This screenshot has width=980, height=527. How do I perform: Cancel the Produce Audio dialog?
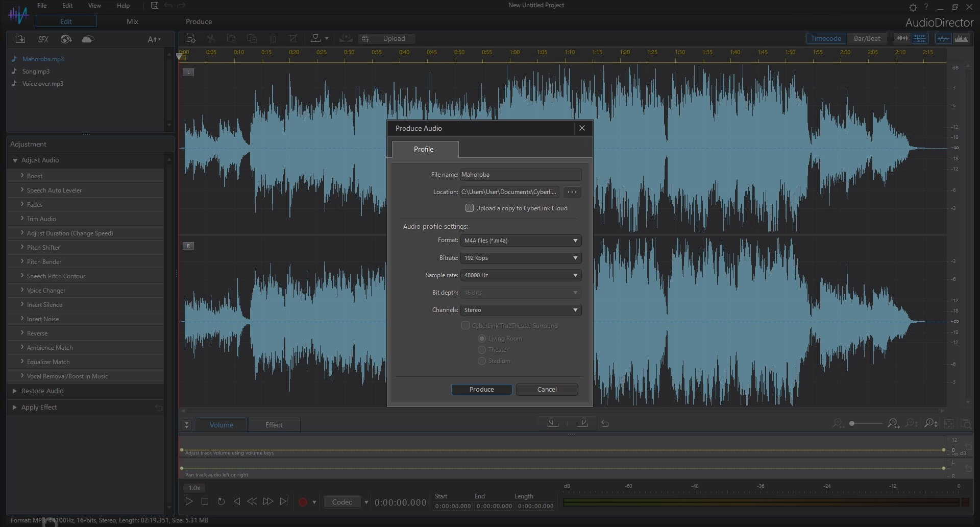click(x=547, y=389)
